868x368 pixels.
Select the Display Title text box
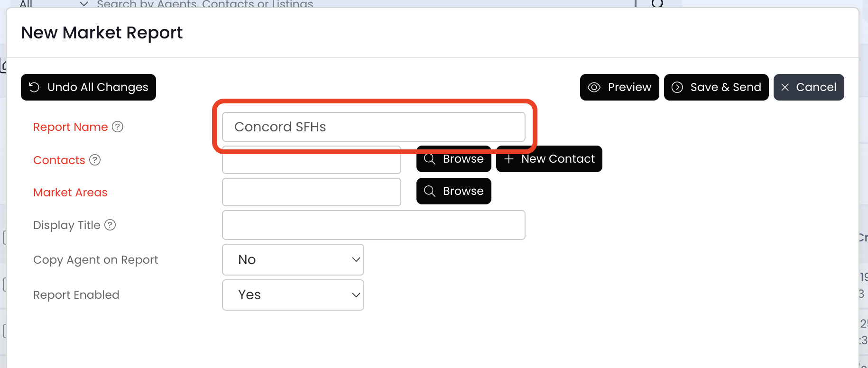373,225
